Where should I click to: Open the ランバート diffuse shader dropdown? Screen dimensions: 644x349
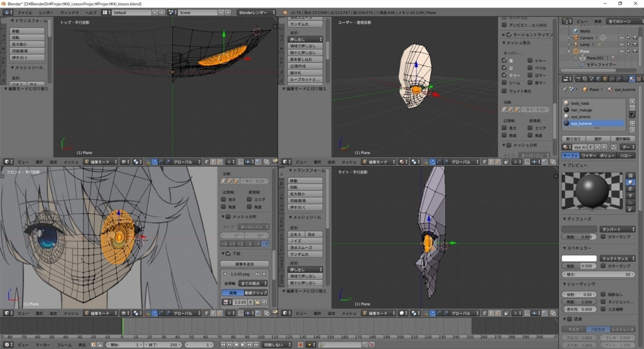click(x=618, y=229)
